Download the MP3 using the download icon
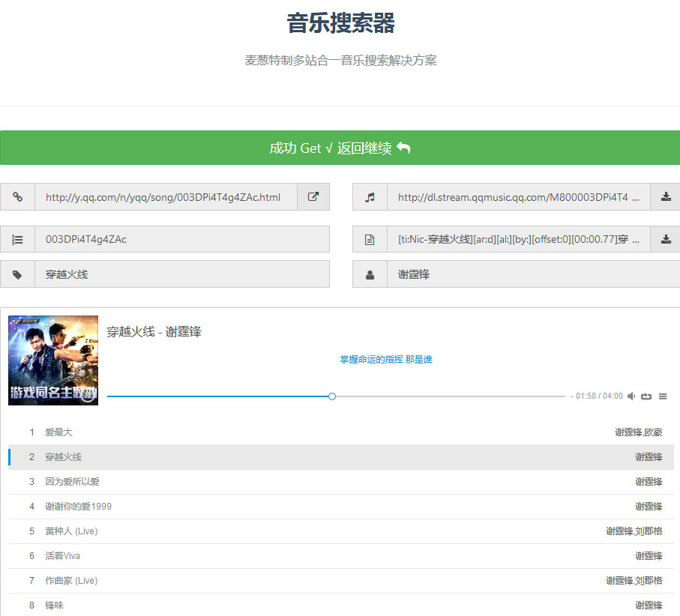680x616 pixels. pos(666,196)
